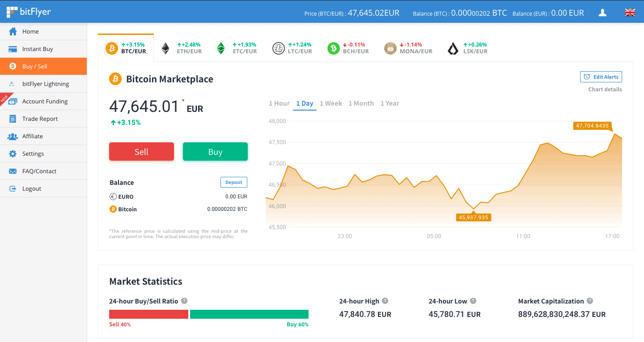Choose the Litecoin LTC/EUR coin icon

278,48
